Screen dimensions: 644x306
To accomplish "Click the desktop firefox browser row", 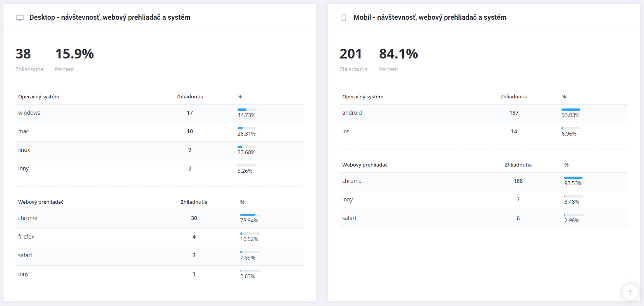I will click(x=160, y=237).
